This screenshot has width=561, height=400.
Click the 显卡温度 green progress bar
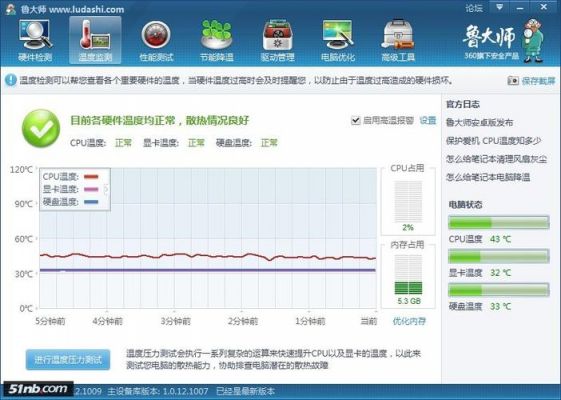499,256
